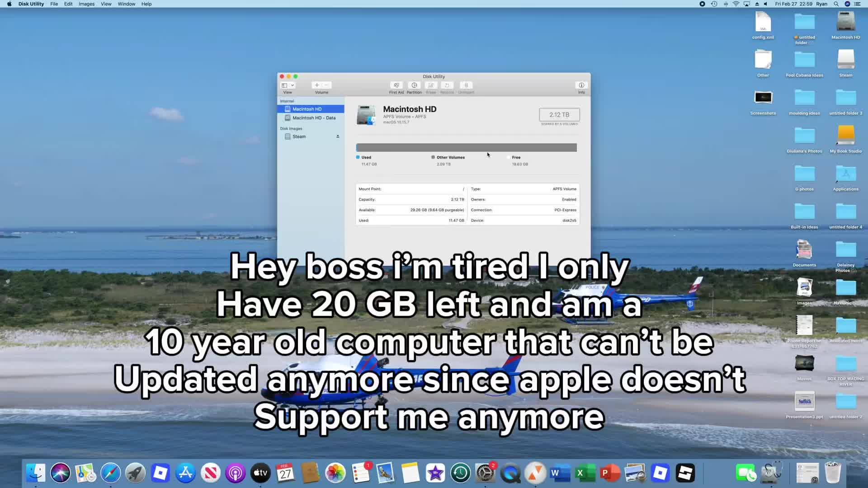Select the Applications folder on the desktop
The height and width of the screenshot is (488, 868).
pos(846,174)
